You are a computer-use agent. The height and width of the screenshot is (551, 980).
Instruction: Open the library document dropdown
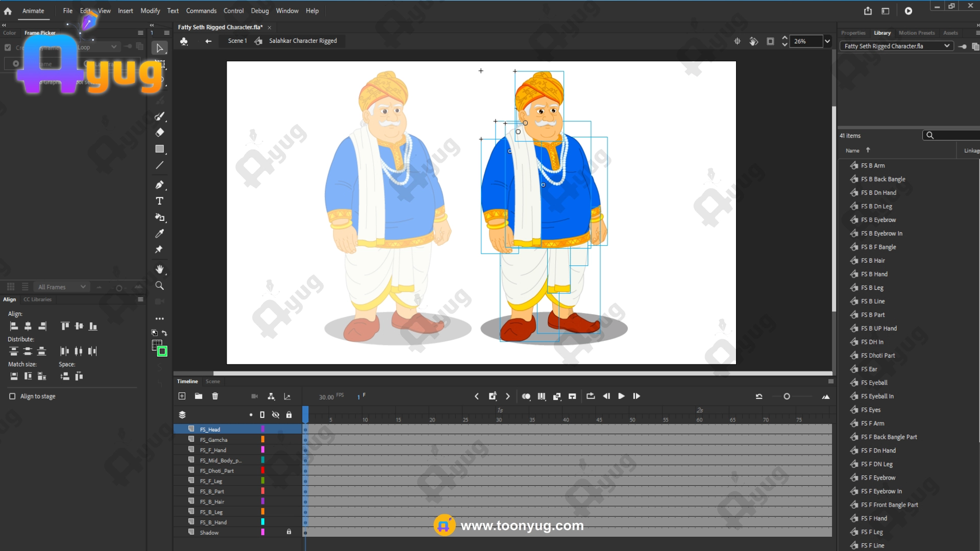coord(896,46)
